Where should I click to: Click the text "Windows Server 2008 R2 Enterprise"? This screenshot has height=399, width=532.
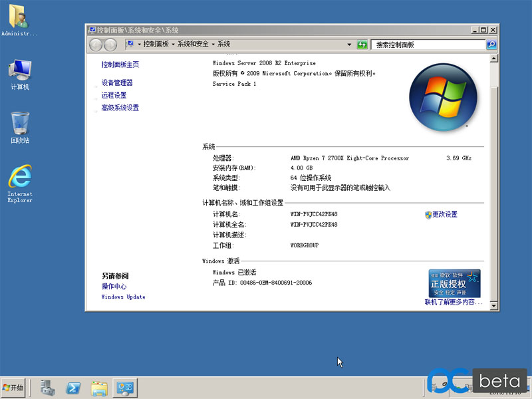click(264, 63)
